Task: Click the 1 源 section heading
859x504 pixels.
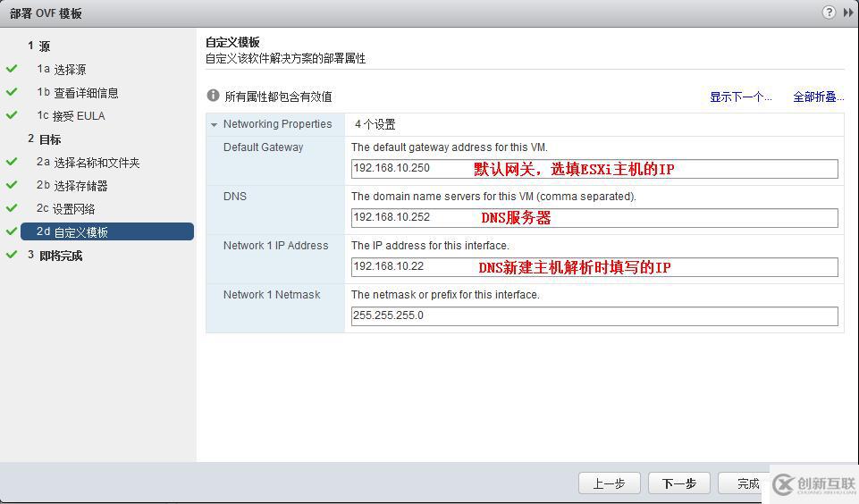Action: click(x=39, y=46)
